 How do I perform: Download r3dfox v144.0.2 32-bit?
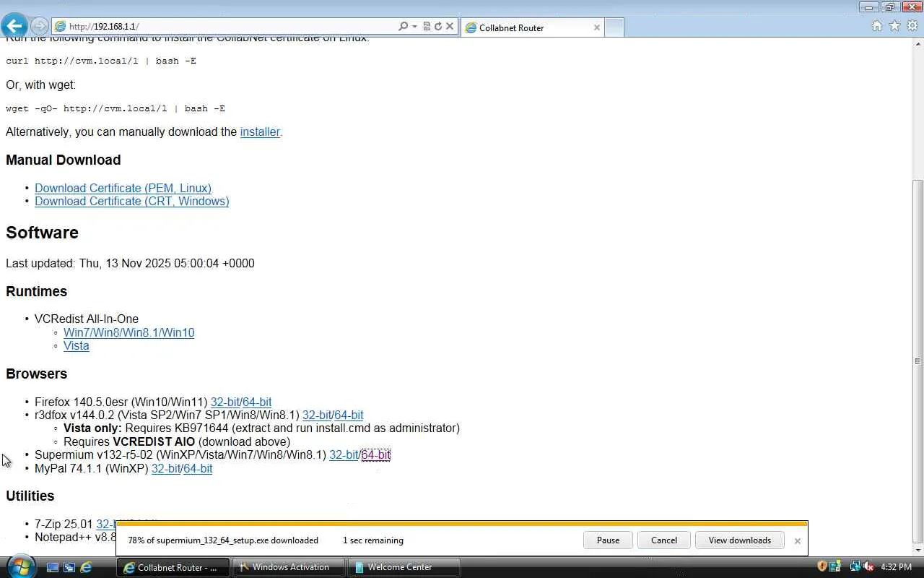click(x=317, y=415)
